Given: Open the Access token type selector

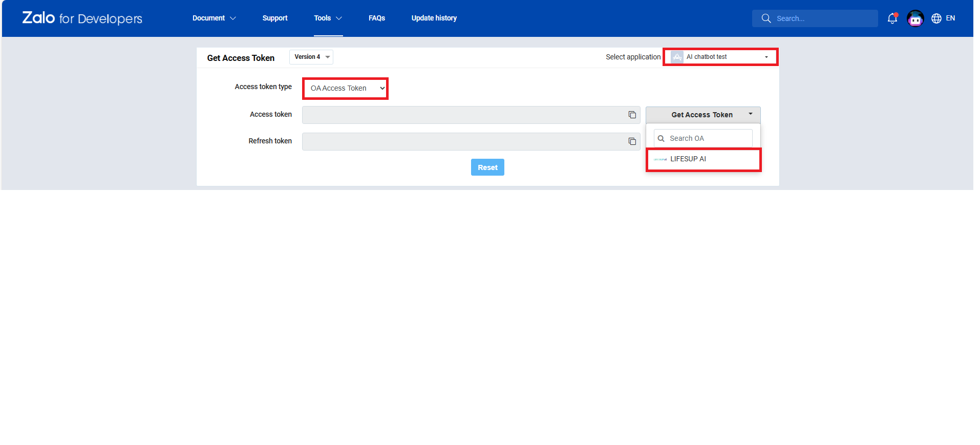Looking at the screenshot, I should pyautogui.click(x=345, y=89).
